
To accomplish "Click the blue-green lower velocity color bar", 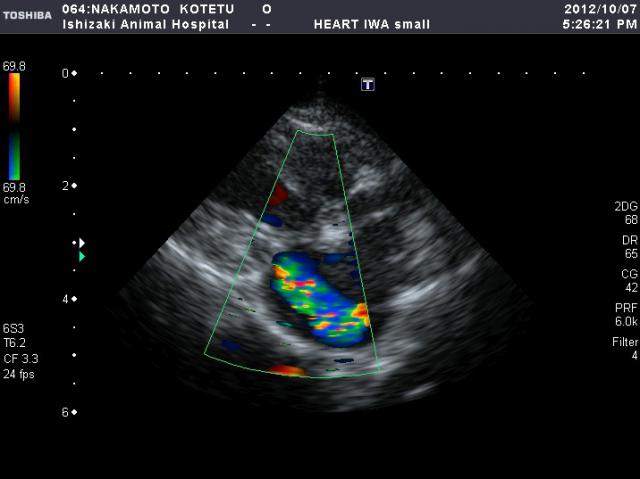I will pos(14,156).
